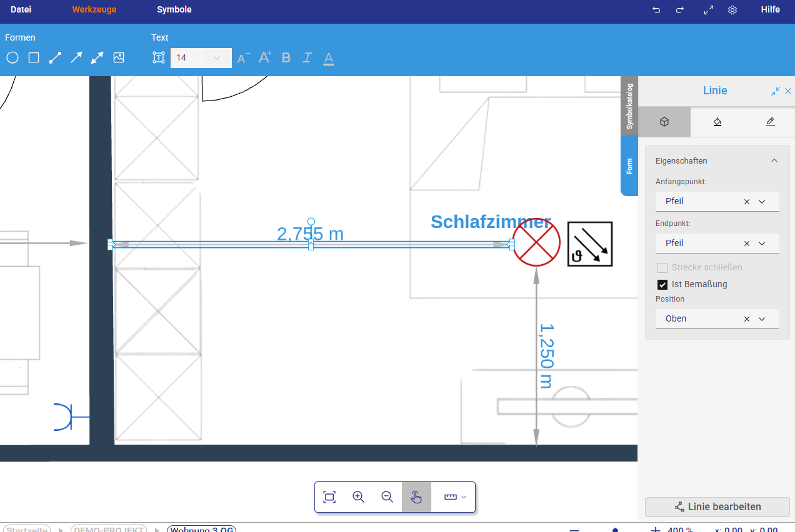Open the Anfangspunkt dropdown

click(x=762, y=202)
